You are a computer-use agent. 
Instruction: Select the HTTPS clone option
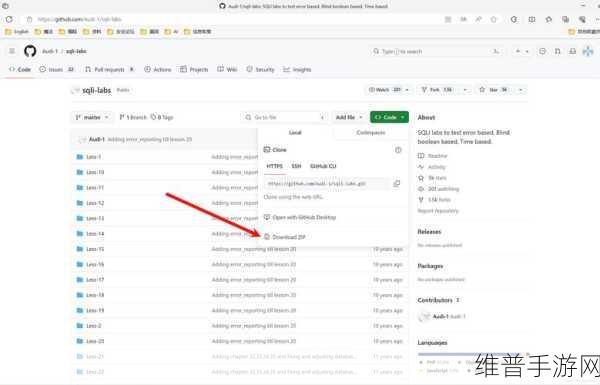pyautogui.click(x=274, y=166)
